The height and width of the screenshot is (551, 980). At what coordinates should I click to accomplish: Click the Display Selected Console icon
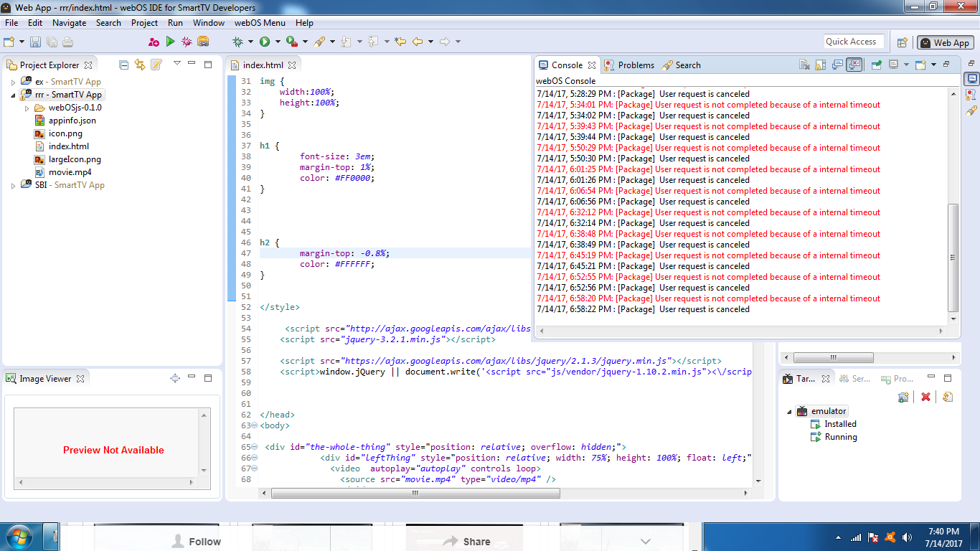coord(893,65)
